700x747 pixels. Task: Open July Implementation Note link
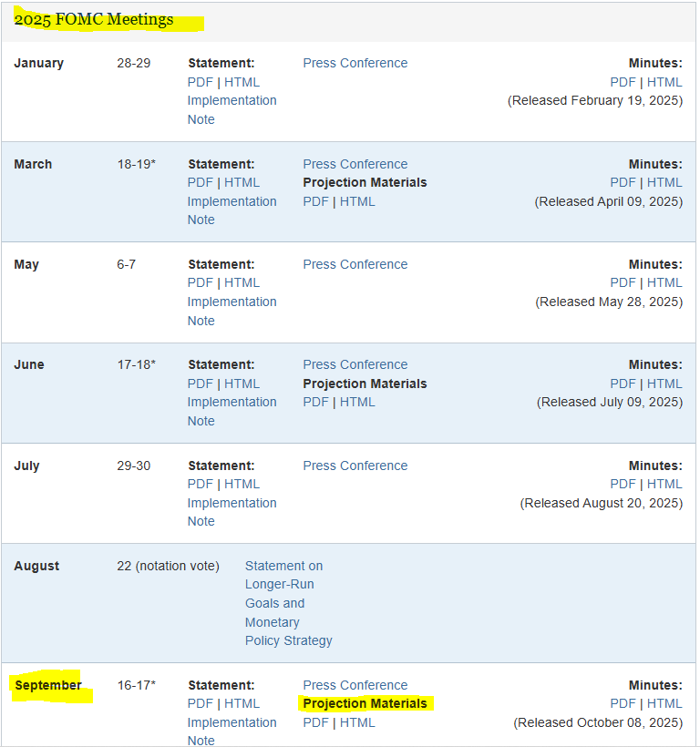coord(232,512)
